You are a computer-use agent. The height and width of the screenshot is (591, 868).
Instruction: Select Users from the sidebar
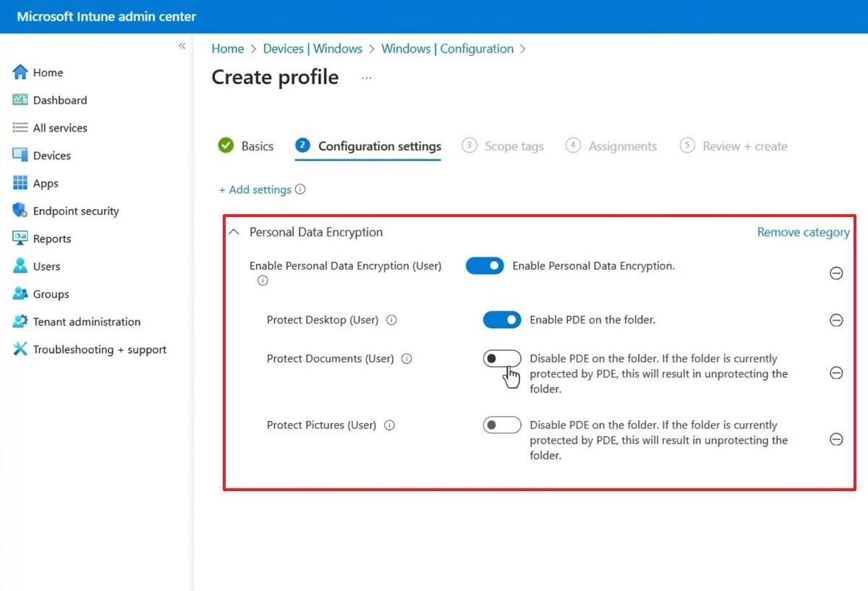[45, 266]
